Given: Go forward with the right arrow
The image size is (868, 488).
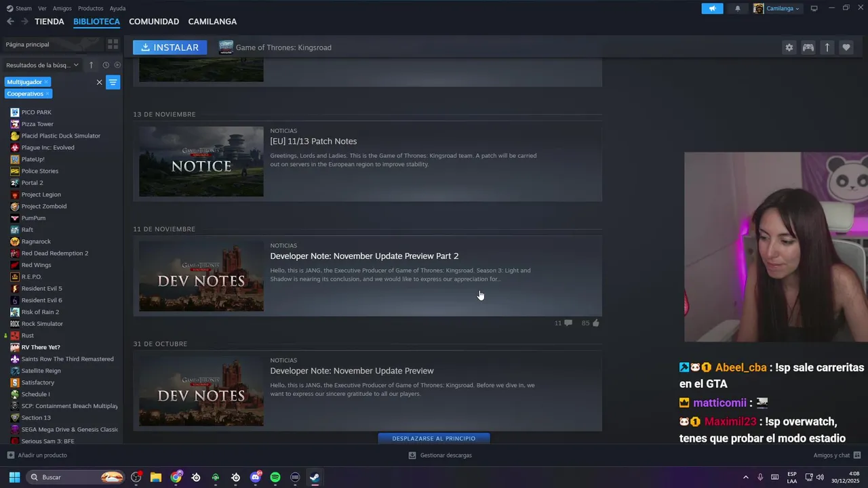Looking at the screenshot, I should (24, 22).
